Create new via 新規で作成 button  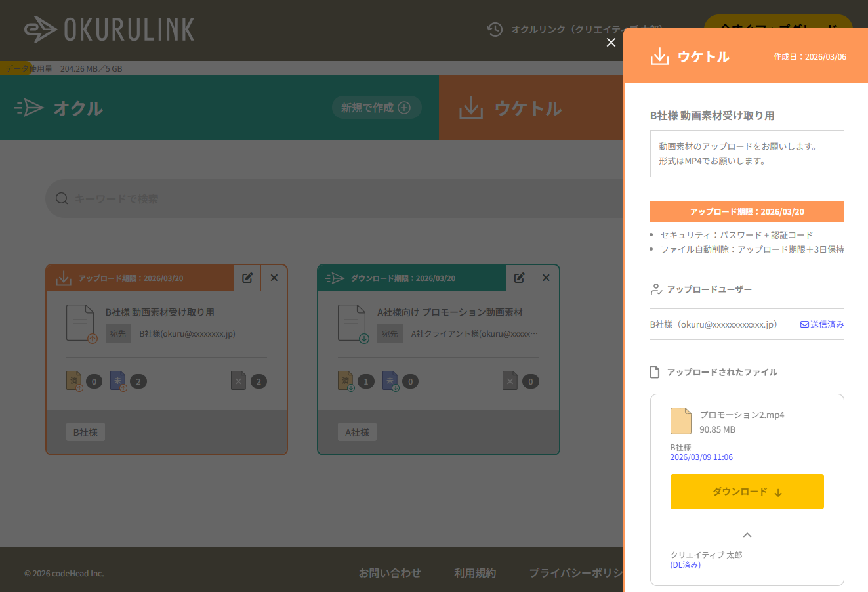(376, 108)
